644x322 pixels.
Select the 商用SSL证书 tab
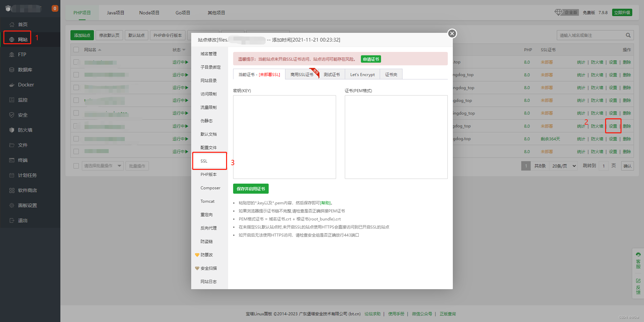302,74
